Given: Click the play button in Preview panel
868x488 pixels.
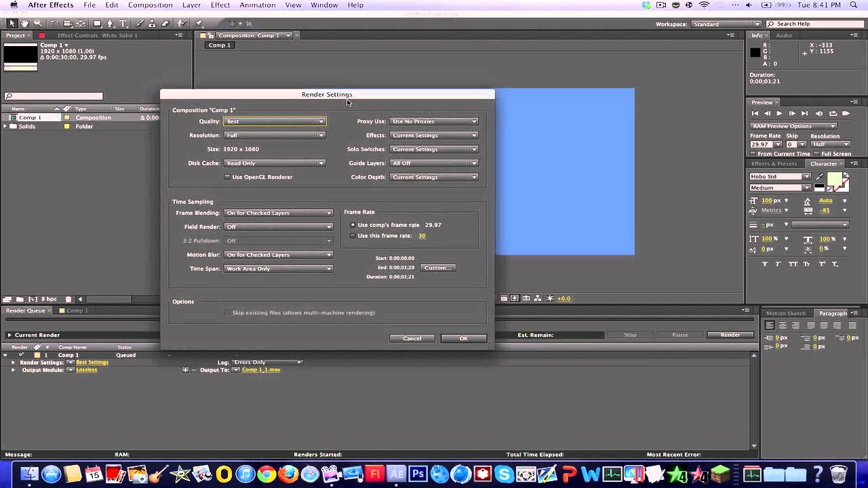Looking at the screenshot, I should click(779, 113).
